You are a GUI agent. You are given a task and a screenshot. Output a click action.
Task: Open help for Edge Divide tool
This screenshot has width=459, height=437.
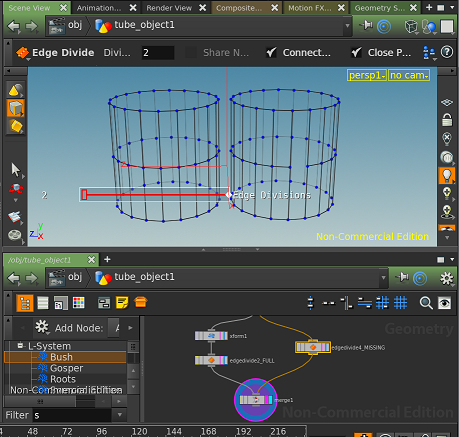point(447,52)
